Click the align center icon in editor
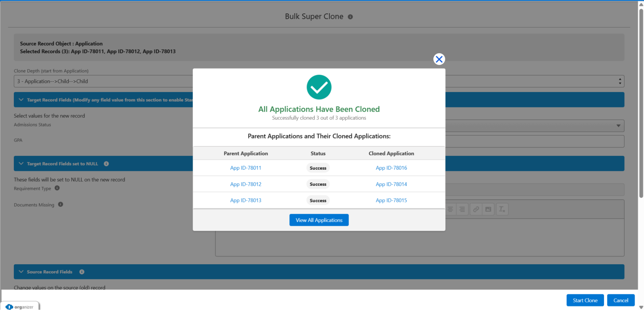Screen dimensions: 644x310 (450, 209)
